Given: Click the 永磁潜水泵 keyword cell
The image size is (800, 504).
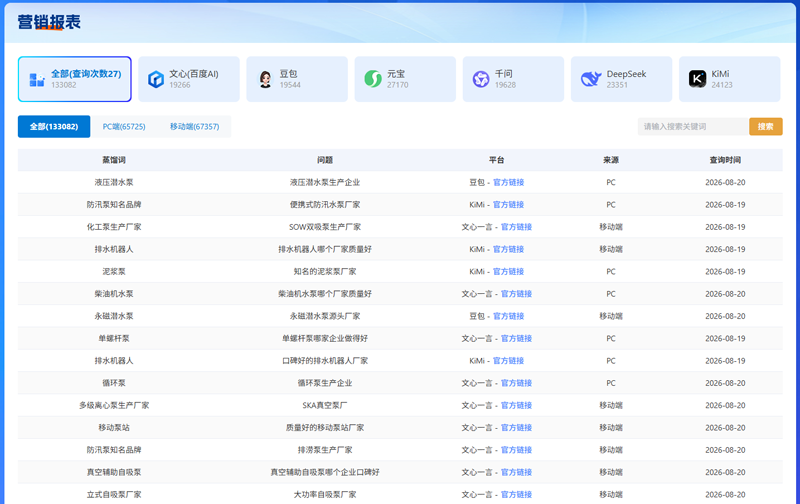Looking at the screenshot, I should pyautogui.click(x=114, y=316).
